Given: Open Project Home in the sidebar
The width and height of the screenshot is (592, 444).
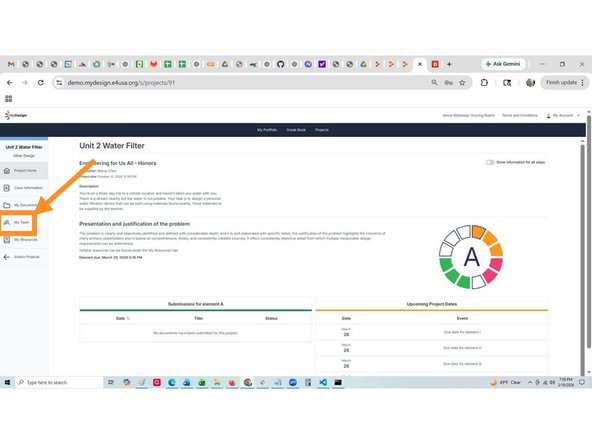Looking at the screenshot, I should click(24, 171).
